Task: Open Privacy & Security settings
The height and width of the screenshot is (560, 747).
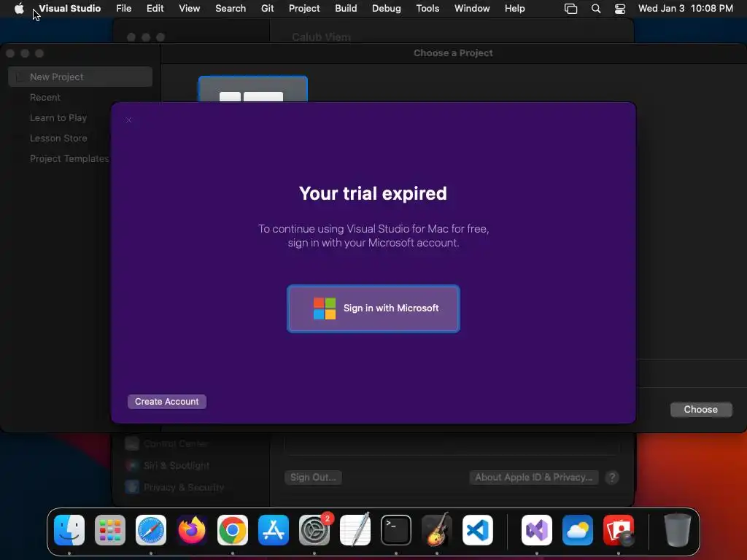Action: (x=183, y=487)
